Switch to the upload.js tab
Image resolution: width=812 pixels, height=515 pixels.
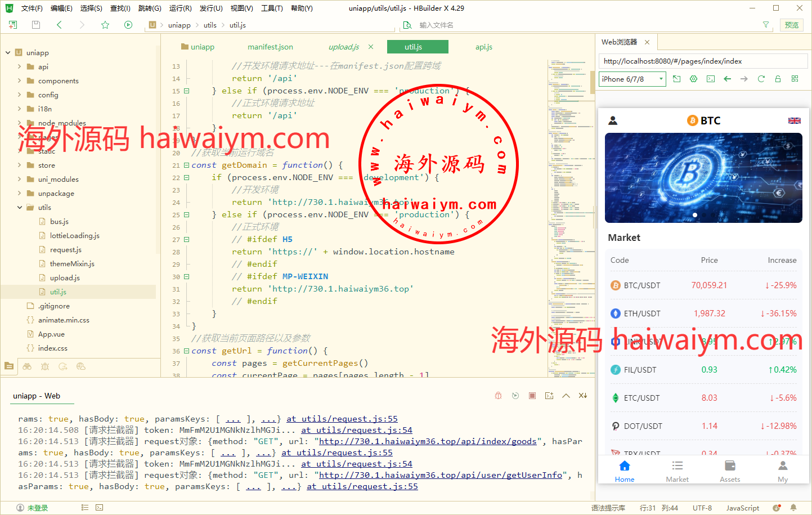[x=344, y=47]
